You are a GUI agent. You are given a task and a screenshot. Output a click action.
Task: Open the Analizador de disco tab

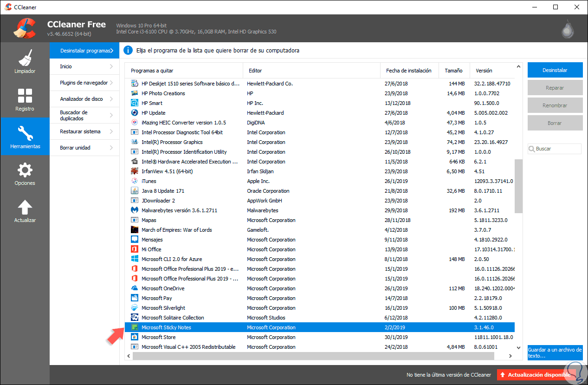pos(84,99)
